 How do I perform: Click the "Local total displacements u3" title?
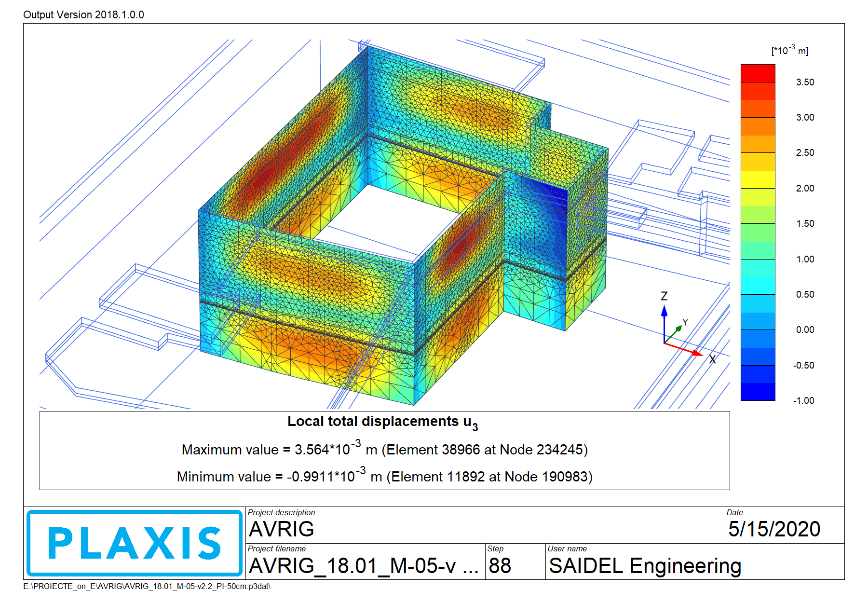pyautogui.click(x=383, y=423)
